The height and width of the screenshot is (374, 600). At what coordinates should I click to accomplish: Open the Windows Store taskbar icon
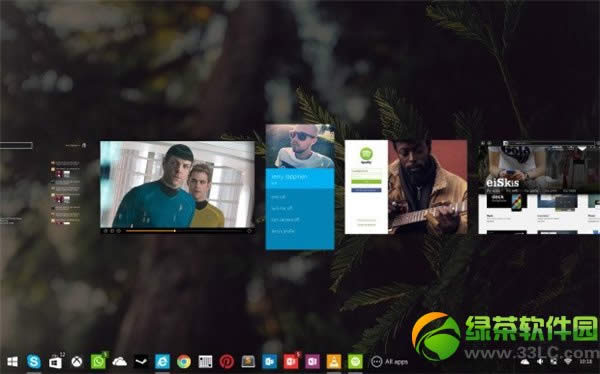tap(55, 362)
